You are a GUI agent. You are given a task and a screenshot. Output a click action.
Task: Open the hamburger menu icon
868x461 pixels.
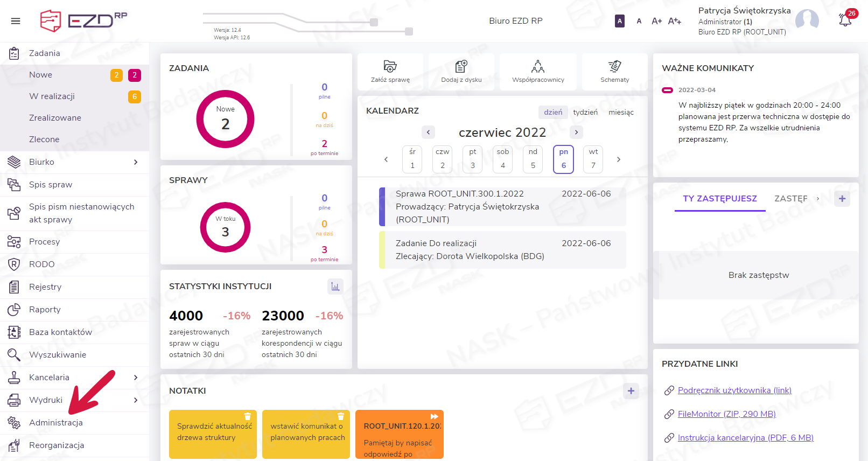pyautogui.click(x=16, y=21)
